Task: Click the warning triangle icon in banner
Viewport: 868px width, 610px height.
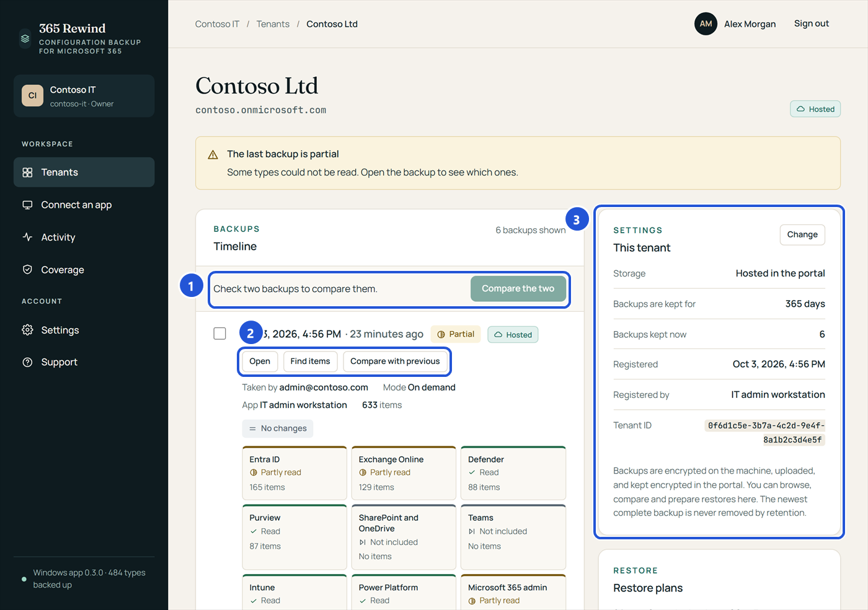Action: [213, 155]
